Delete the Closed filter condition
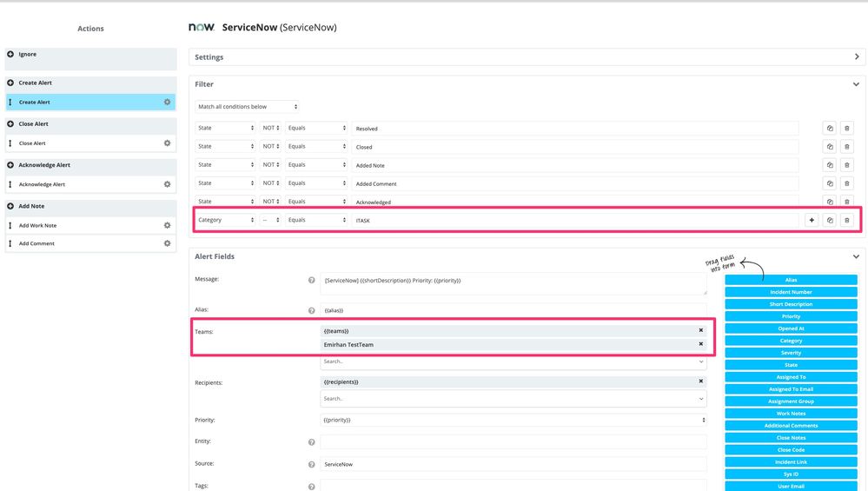868x491 pixels. click(x=846, y=146)
